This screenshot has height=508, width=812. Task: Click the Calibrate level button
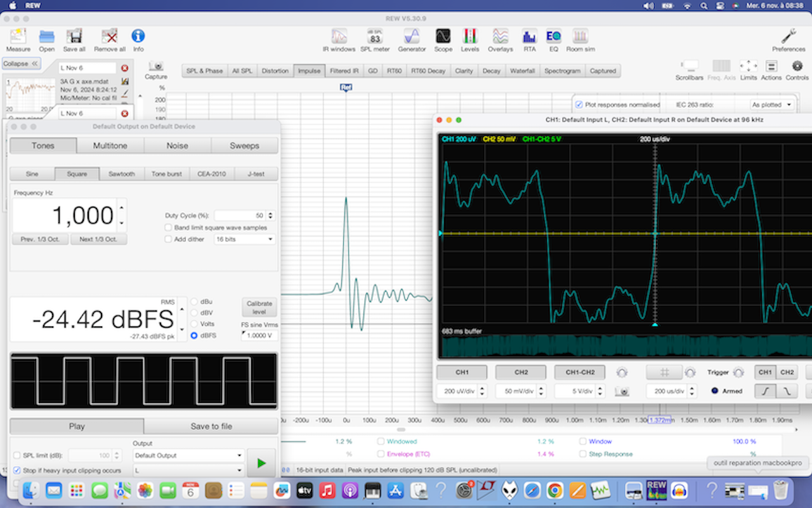tap(259, 307)
